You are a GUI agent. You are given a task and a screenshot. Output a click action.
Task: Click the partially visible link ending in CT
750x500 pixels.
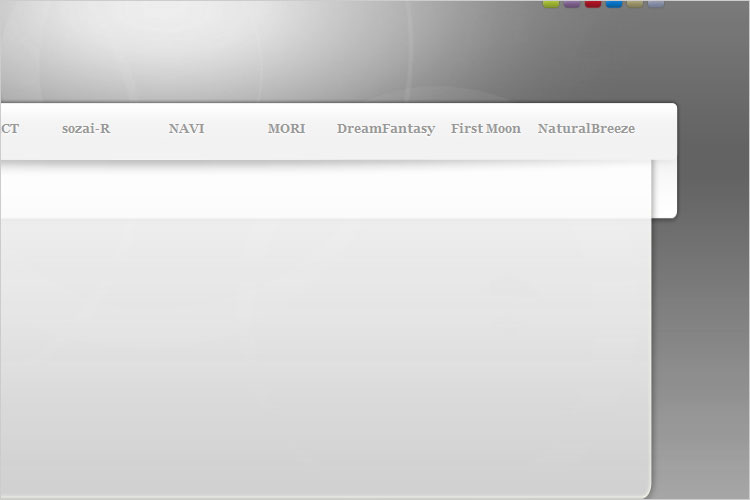click(x=9, y=129)
